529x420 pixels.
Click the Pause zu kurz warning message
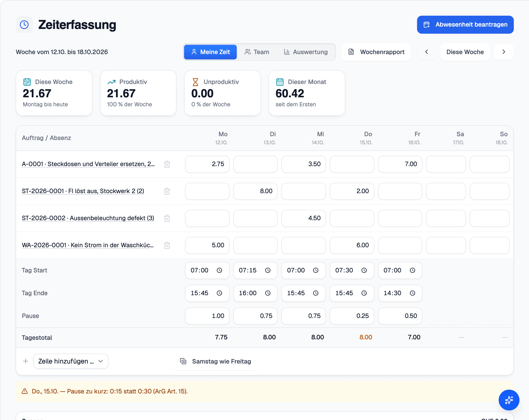[x=110, y=391]
